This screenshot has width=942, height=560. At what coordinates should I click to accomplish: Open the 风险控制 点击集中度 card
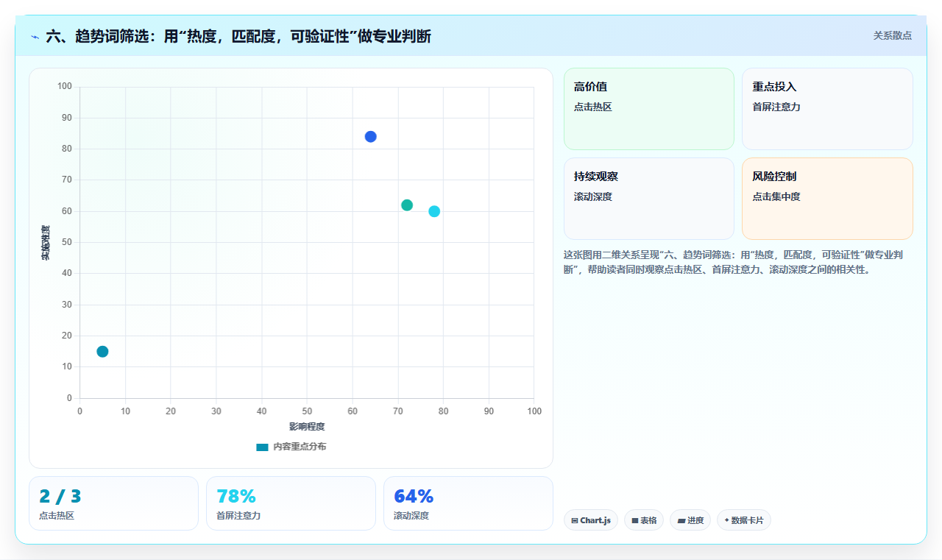tap(827, 199)
